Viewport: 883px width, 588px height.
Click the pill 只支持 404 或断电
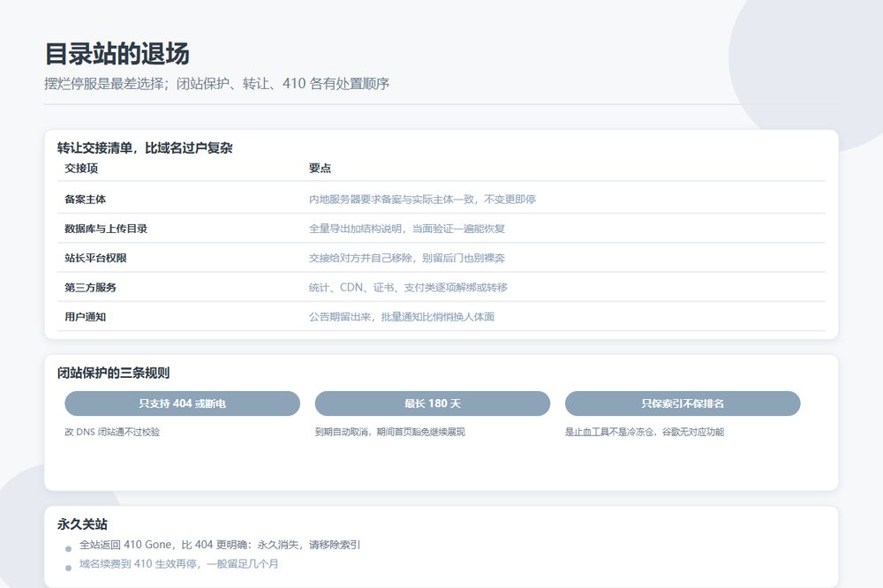click(183, 403)
